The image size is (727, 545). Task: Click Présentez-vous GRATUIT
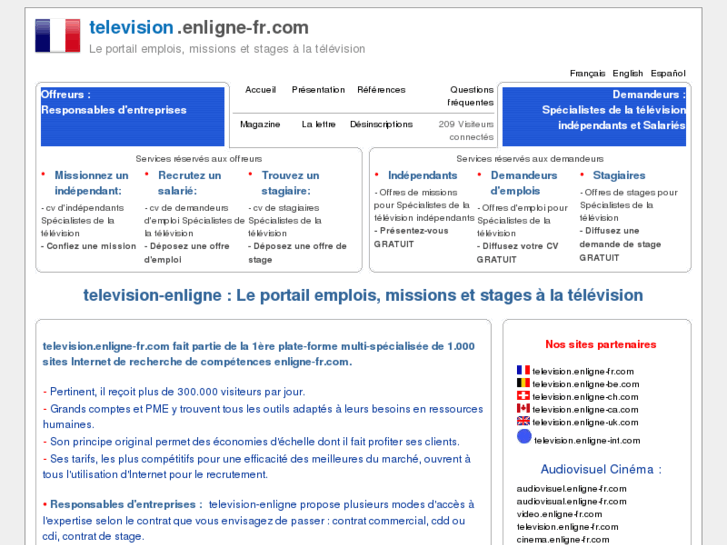[x=411, y=237]
